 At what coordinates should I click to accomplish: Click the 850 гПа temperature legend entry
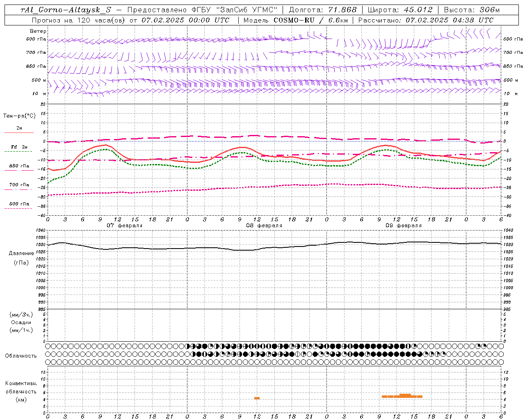[19, 166]
